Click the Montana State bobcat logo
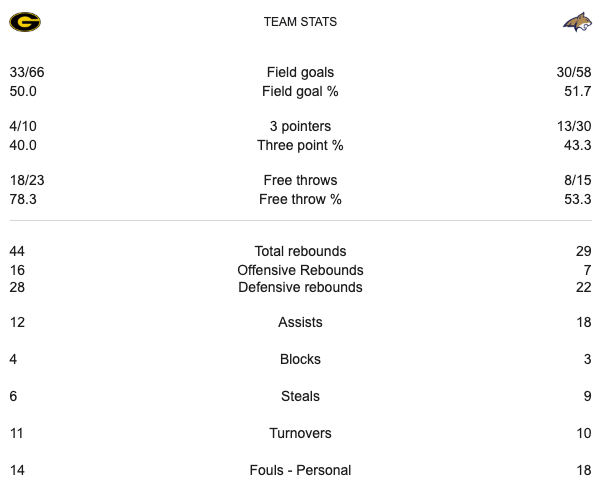 pos(577,22)
